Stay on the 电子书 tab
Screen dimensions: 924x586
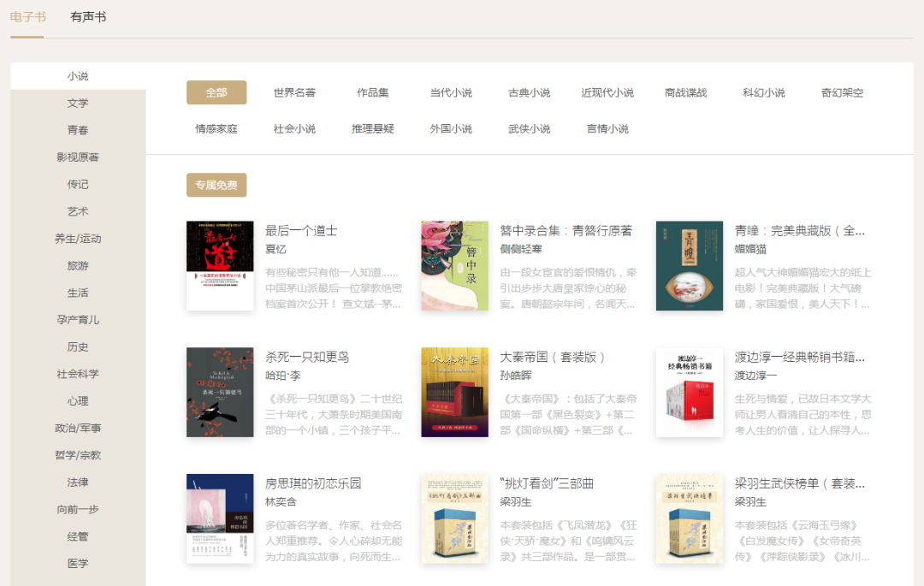point(27,16)
